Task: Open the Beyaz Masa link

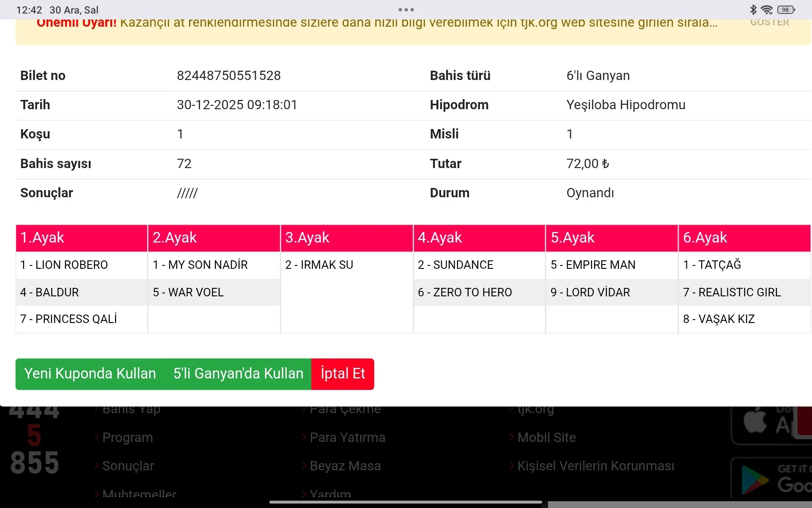Action: (x=345, y=466)
